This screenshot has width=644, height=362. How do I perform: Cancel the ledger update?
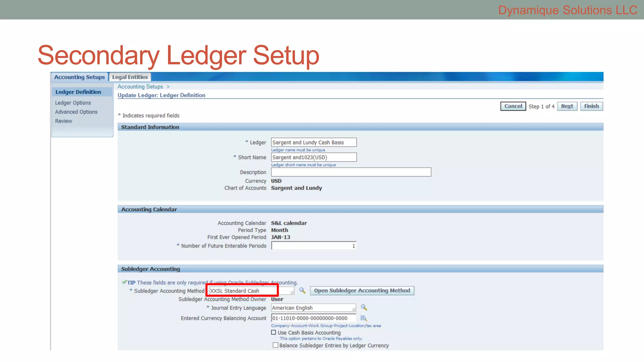click(513, 106)
